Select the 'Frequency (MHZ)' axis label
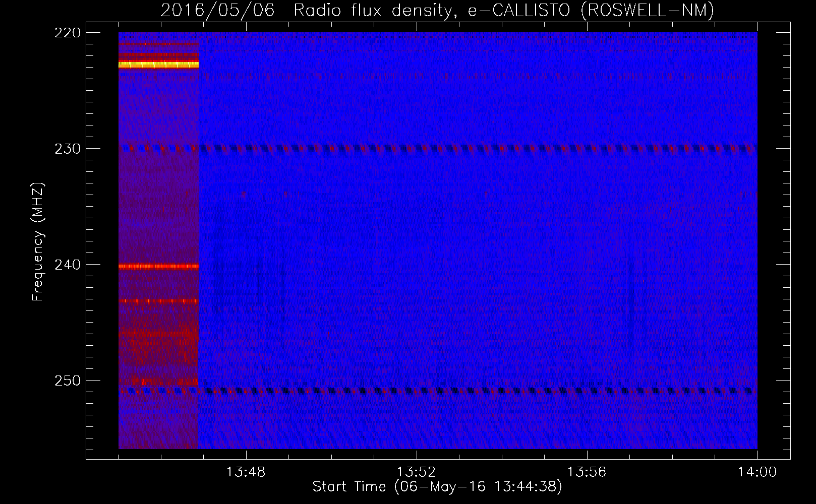The image size is (816, 504). pos(38,241)
